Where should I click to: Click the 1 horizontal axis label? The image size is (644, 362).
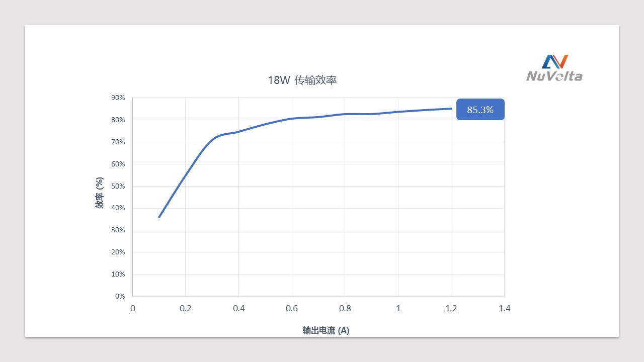tap(398, 308)
